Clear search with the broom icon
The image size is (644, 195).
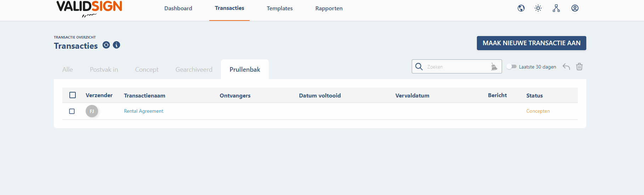494,66
